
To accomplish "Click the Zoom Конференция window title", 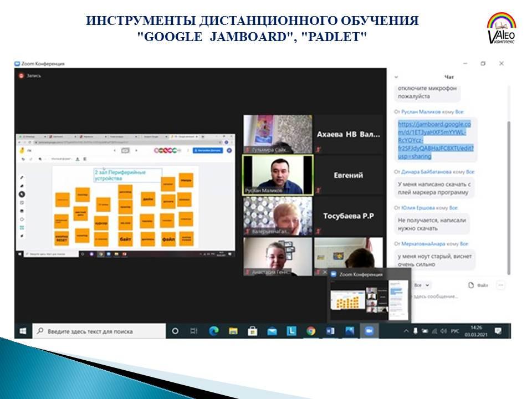I will click(43, 63).
